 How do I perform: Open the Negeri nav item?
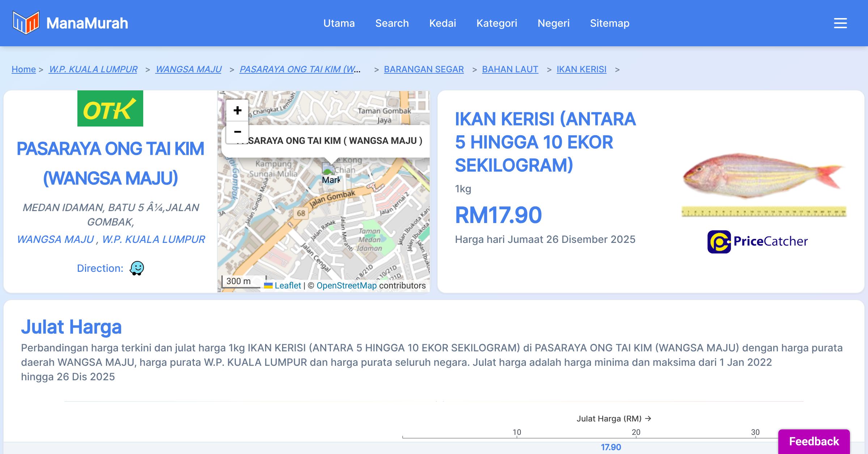pos(553,23)
